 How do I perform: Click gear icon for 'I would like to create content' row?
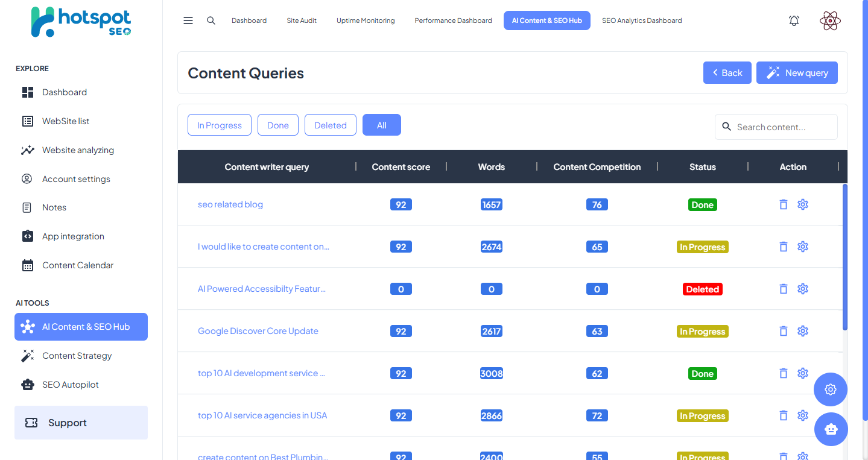(x=803, y=247)
